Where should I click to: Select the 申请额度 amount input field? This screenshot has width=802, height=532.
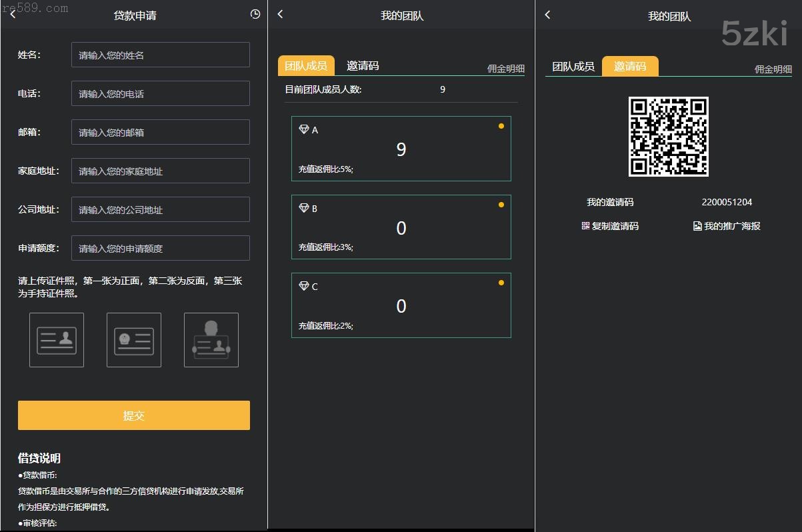160,248
